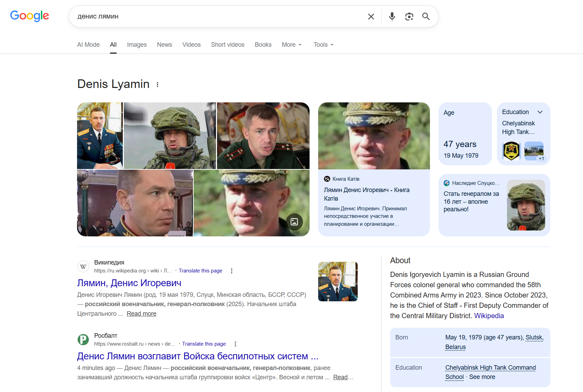Open search by image camera icon

(409, 16)
